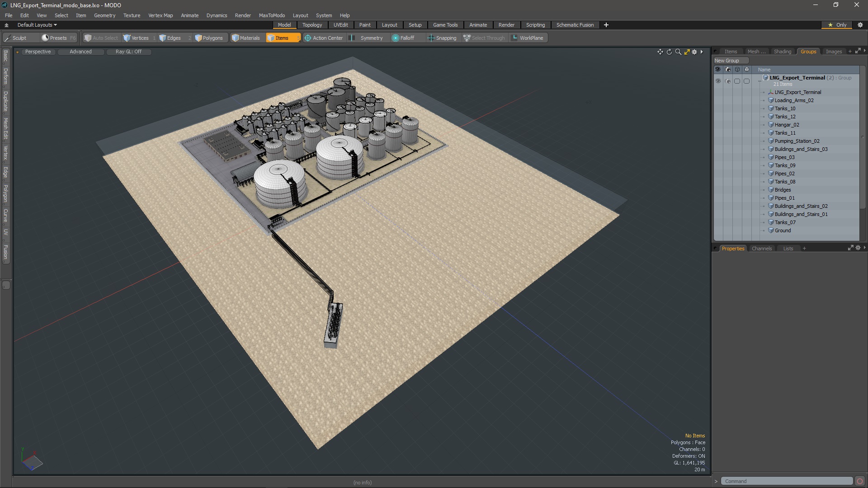868x488 pixels.
Task: Toggle visibility eye of LNG_Export_Terminal group
Action: [718, 81]
